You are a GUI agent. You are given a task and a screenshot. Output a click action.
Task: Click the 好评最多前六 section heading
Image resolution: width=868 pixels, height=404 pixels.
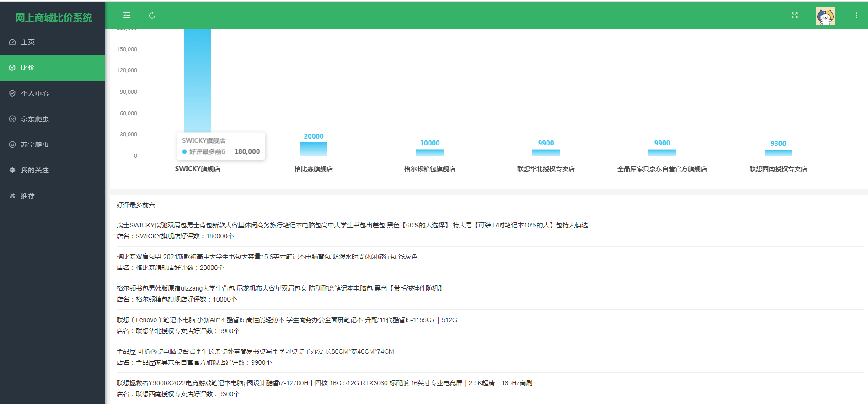136,205
